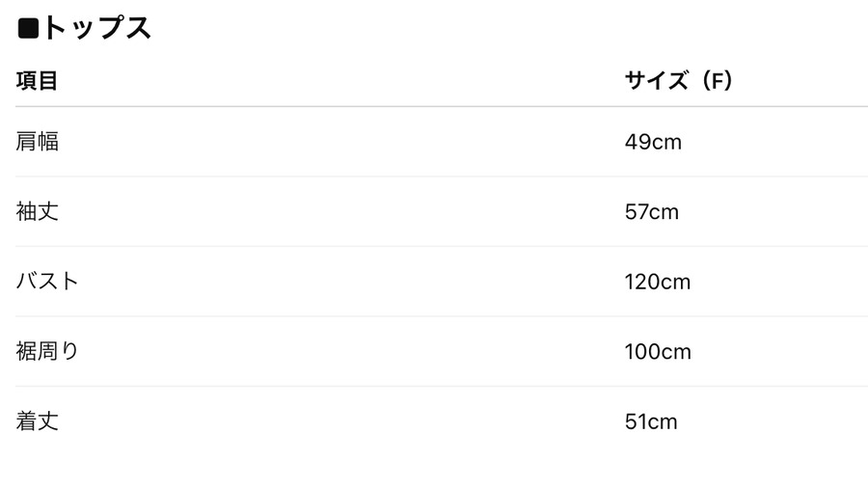The height and width of the screenshot is (488, 868).
Task: Select the 100cm hem circumference value
Action: click(658, 351)
